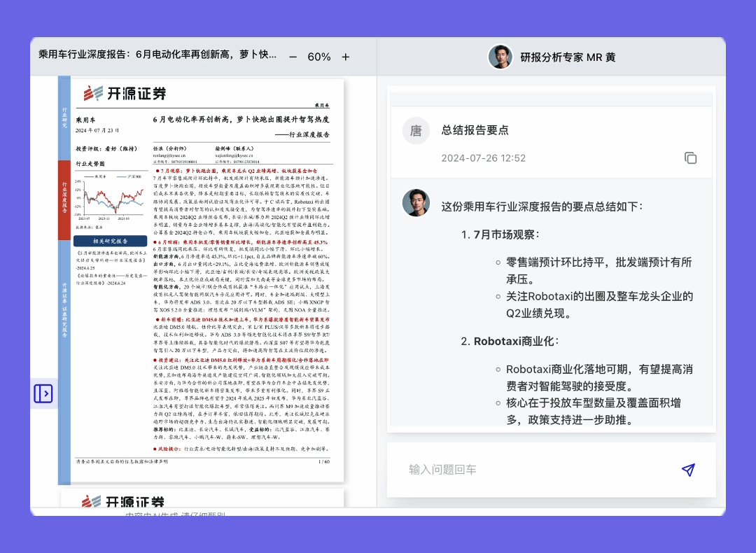The image size is (756, 553).
Task: Click the sentence 这份乘用车行业深度报告的要点总结如下
Action: coord(542,206)
